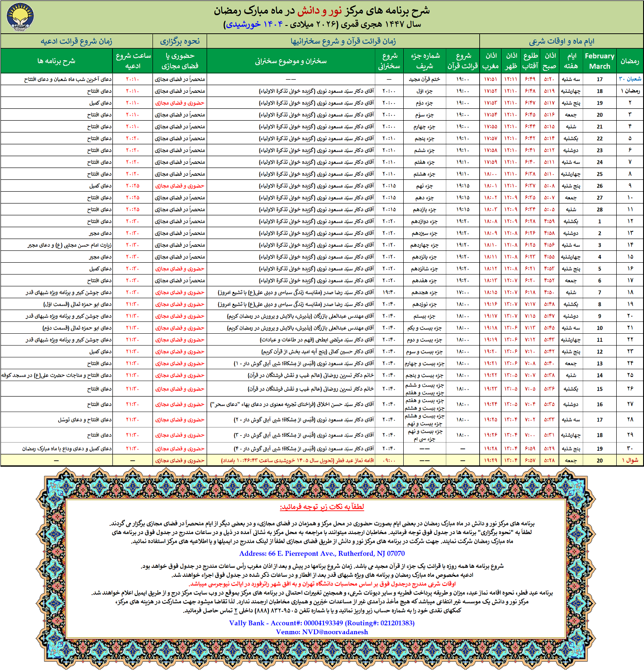The image size is (644, 672).
Task: Click the Vally Bank account number line
Action: (x=322, y=623)
